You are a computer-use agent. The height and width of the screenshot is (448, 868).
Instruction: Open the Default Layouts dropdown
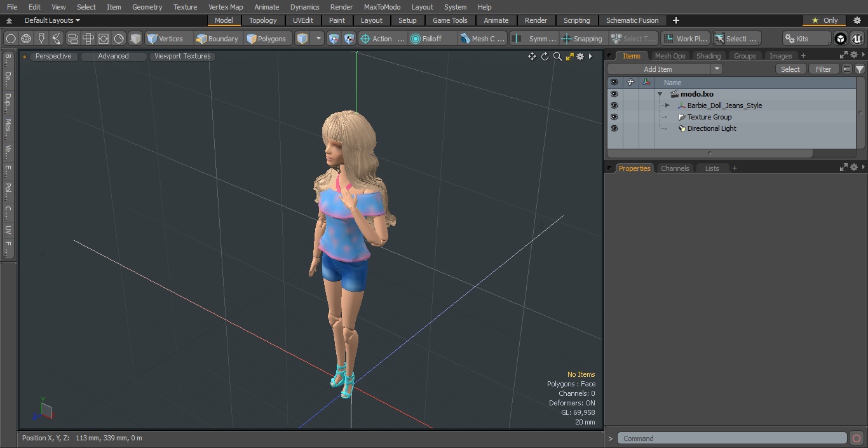52,20
